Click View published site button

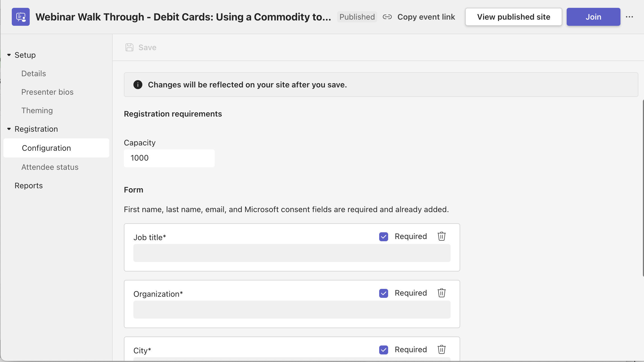click(x=513, y=16)
